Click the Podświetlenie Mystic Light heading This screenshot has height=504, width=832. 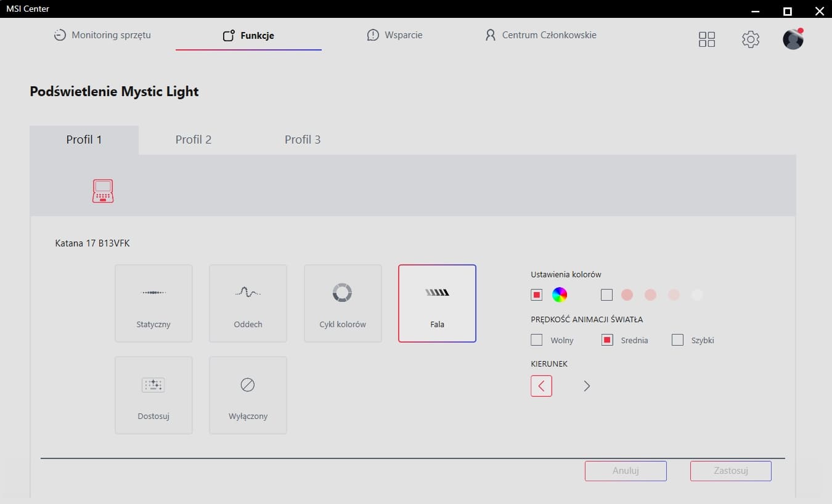(x=114, y=92)
